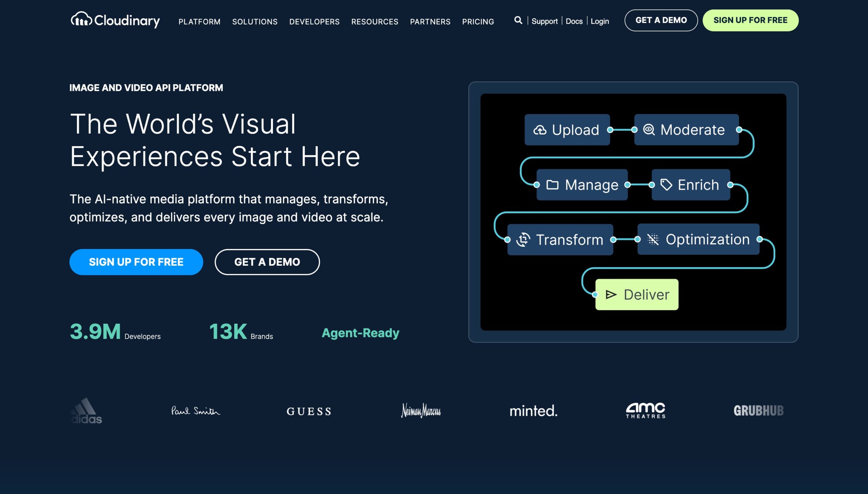Click the Paul Smith logo
This screenshot has height=494, width=868.
tap(196, 411)
